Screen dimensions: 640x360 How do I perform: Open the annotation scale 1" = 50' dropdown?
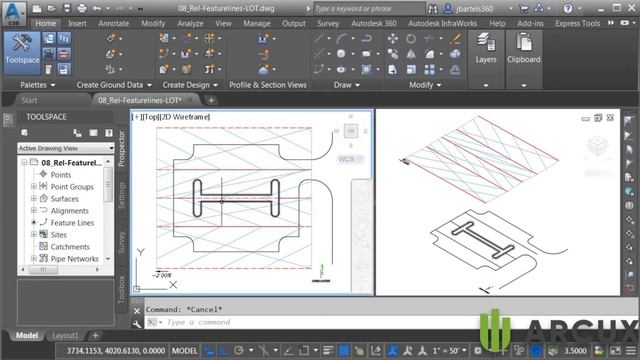449,351
